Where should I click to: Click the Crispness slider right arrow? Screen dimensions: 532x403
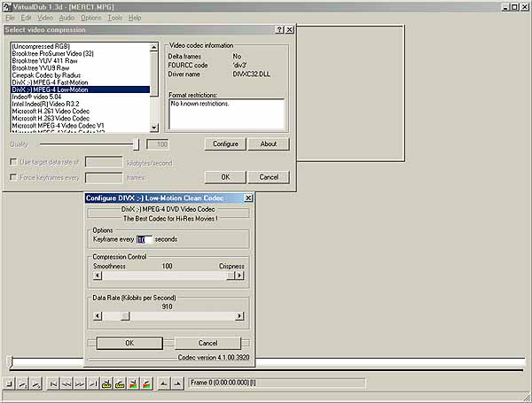(239, 275)
